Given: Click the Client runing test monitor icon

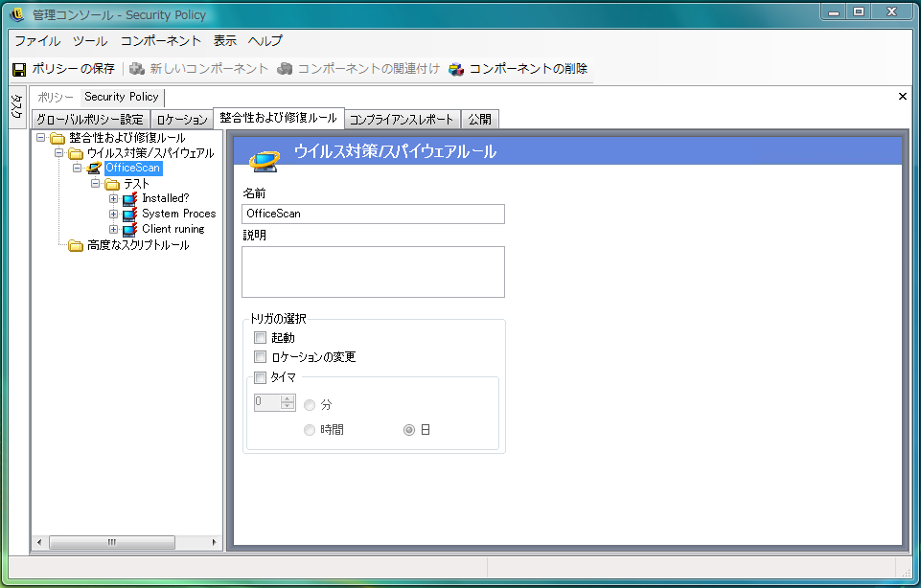Looking at the screenshot, I should [129, 230].
